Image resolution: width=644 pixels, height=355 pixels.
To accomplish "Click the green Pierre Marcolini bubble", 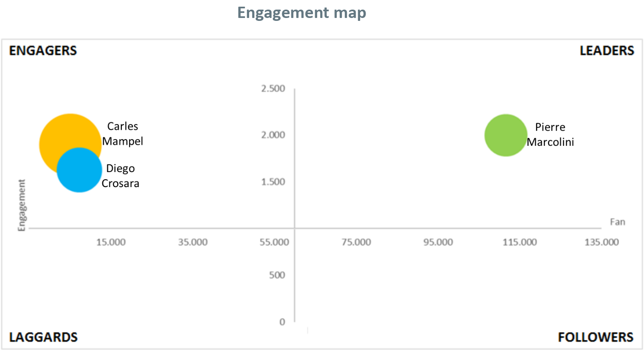I will pos(505,135).
